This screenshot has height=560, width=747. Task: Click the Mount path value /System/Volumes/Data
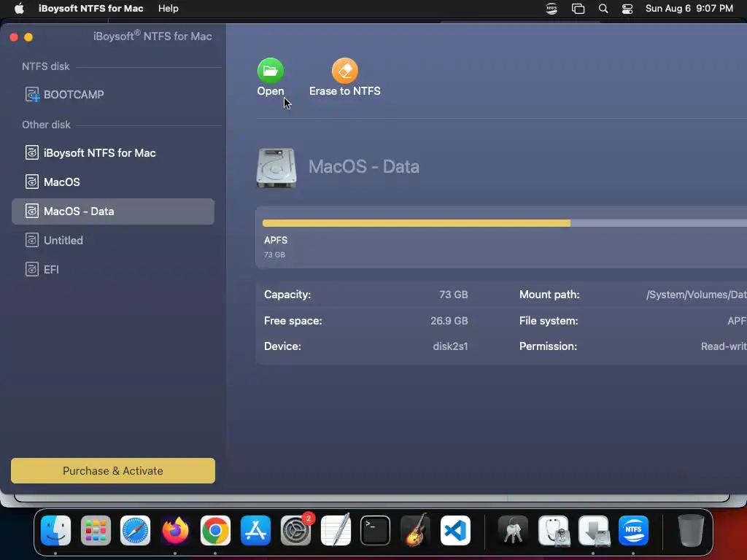coord(697,295)
